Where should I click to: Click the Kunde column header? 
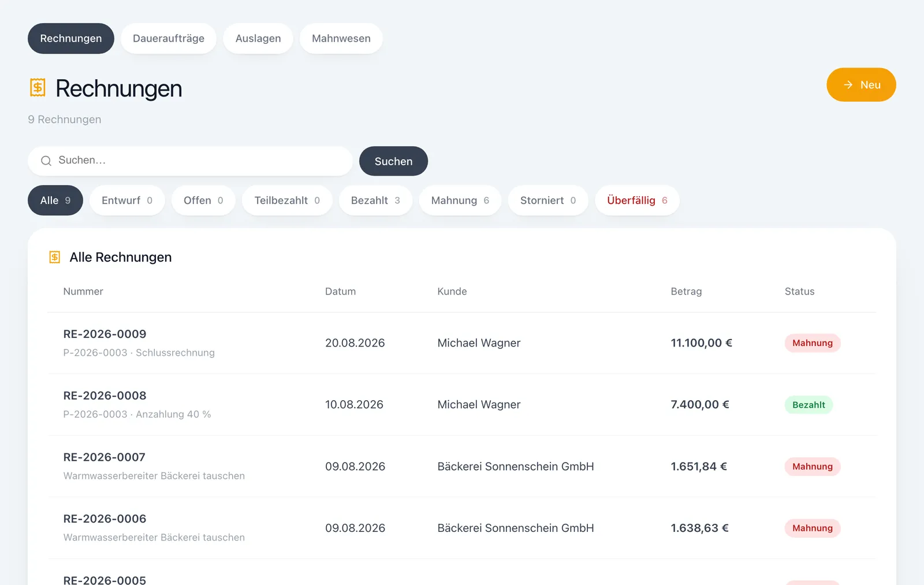coord(452,292)
